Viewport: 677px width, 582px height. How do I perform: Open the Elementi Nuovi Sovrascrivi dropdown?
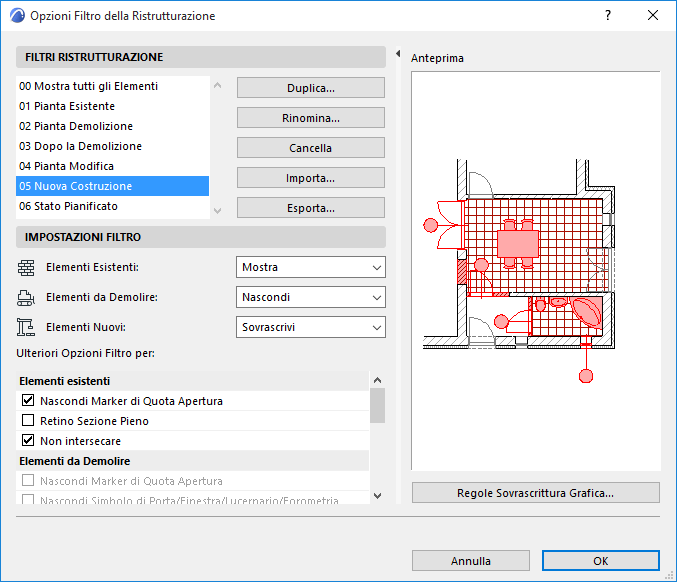click(x=311, y=327)
